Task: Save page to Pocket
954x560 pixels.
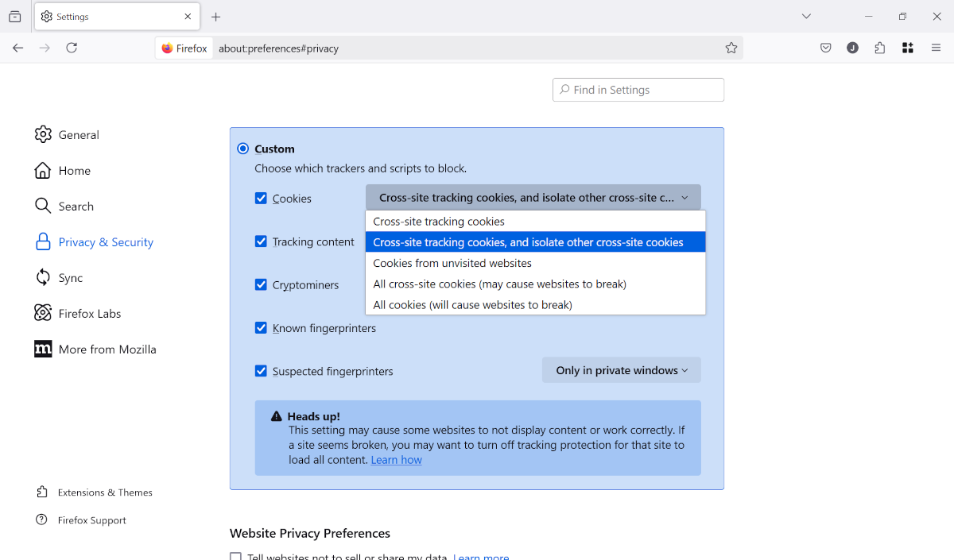Action: [x=825, y=48]
